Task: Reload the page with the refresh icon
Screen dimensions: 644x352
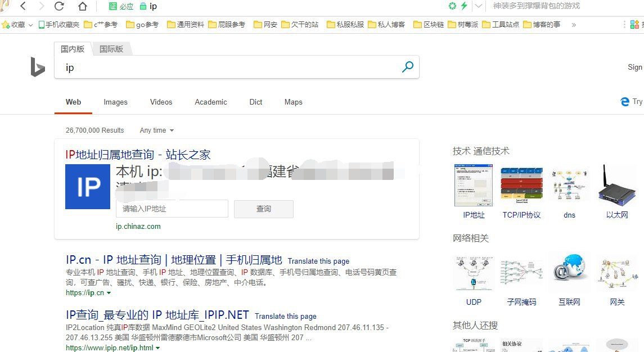Action: click(59, 6)
